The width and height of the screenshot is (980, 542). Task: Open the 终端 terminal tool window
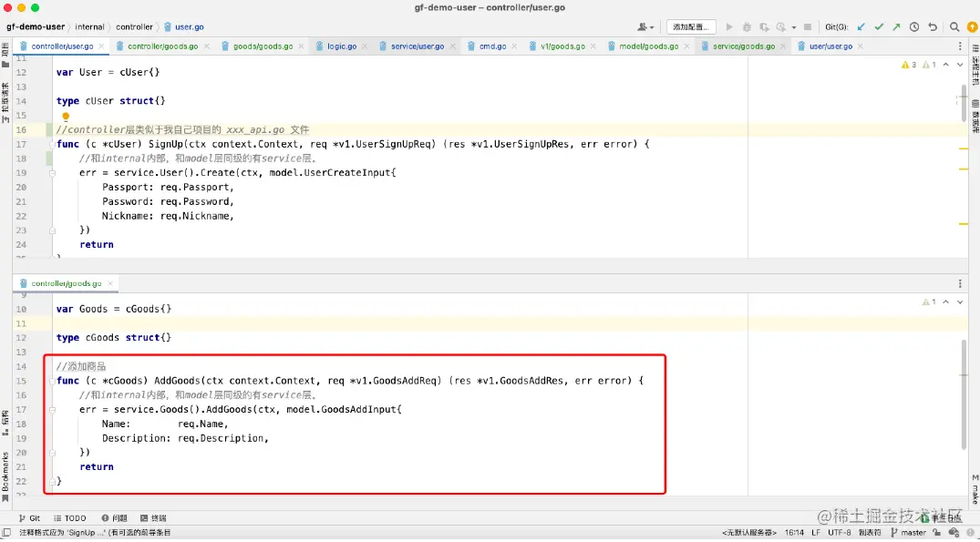pos(154,518)
